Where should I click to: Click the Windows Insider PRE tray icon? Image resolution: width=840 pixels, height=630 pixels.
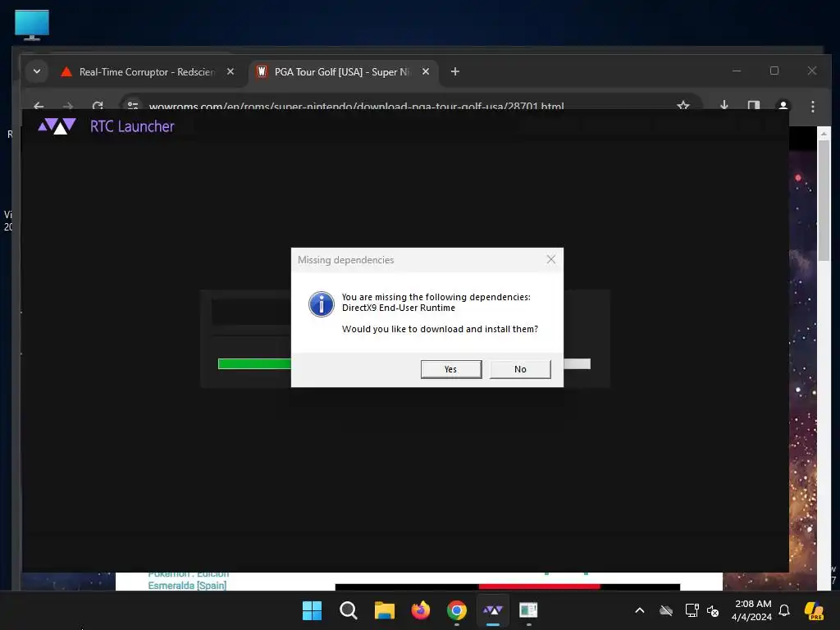click(813, 610)
